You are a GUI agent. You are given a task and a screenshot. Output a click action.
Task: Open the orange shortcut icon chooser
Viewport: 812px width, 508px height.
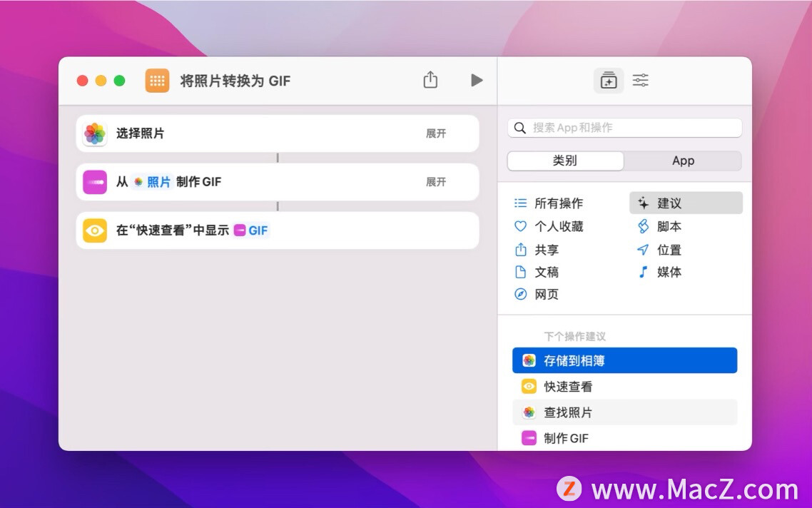[x=157, y=81]
